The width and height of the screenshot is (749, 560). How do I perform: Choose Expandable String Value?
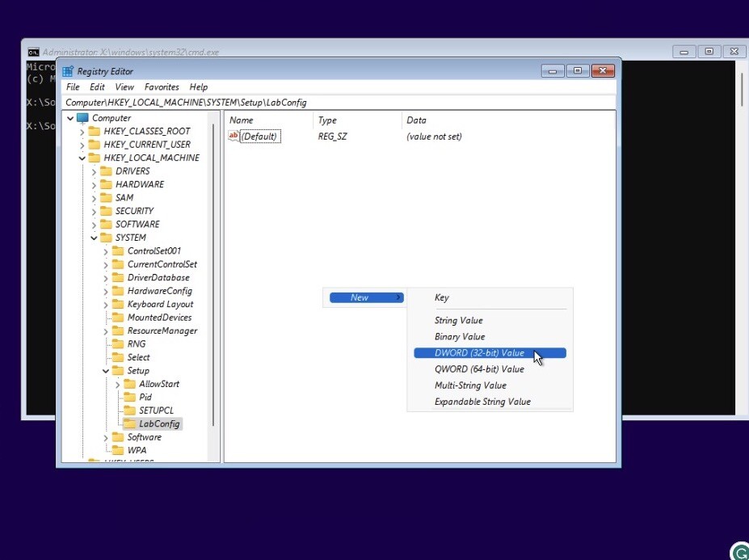pyautogui.click(x=490, y=402)
